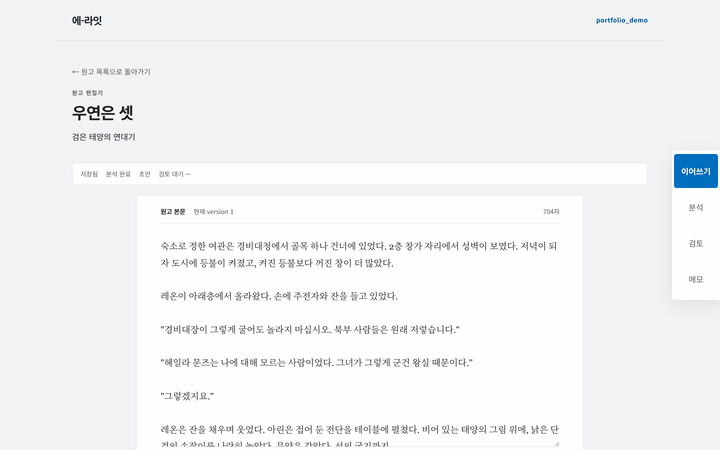The height and width of the screenshot is (450, 720).
Task: Click the text area resize handle
Action: (x=557, y=444)
